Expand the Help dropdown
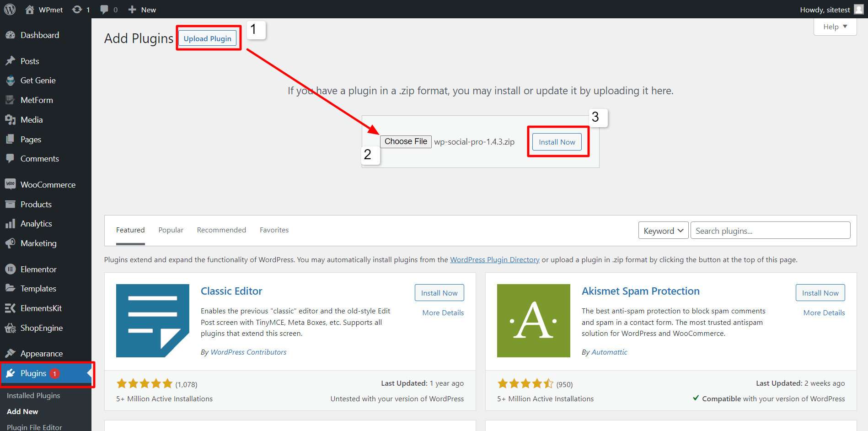 click(835, 27)
